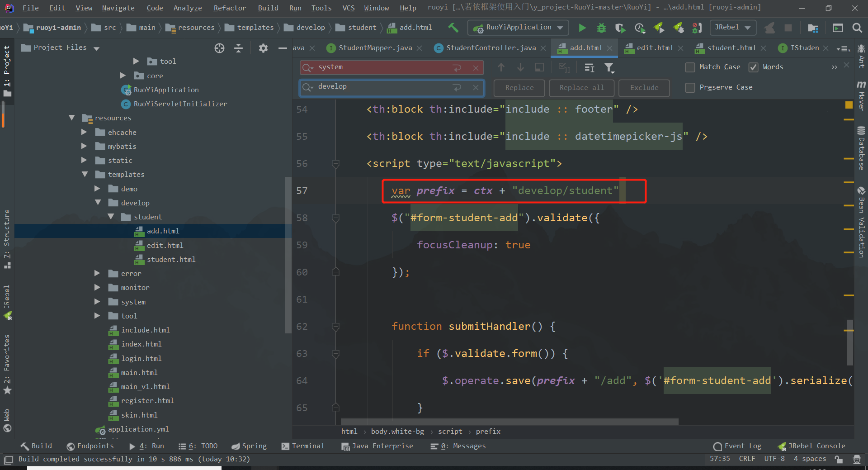
Task: Collapse all in Project panel
Action: (x=239, y=48)
